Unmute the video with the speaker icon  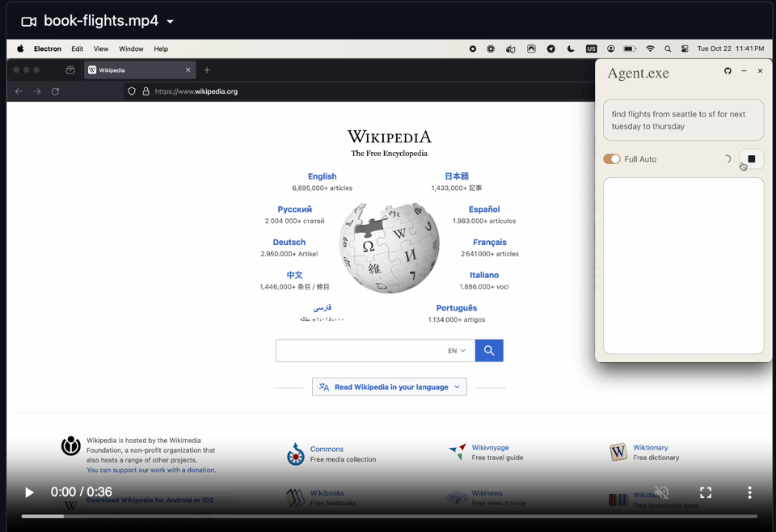point(661,492)
